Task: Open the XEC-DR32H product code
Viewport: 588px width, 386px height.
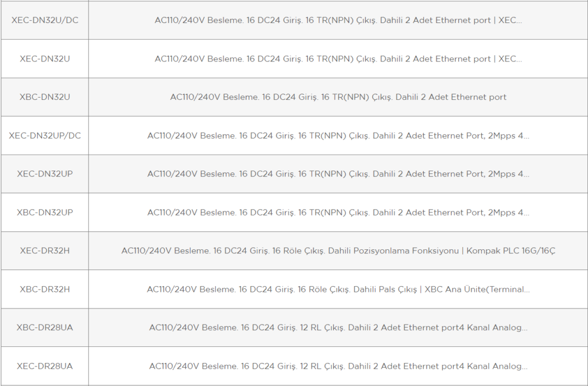Action: pos(45,250)
